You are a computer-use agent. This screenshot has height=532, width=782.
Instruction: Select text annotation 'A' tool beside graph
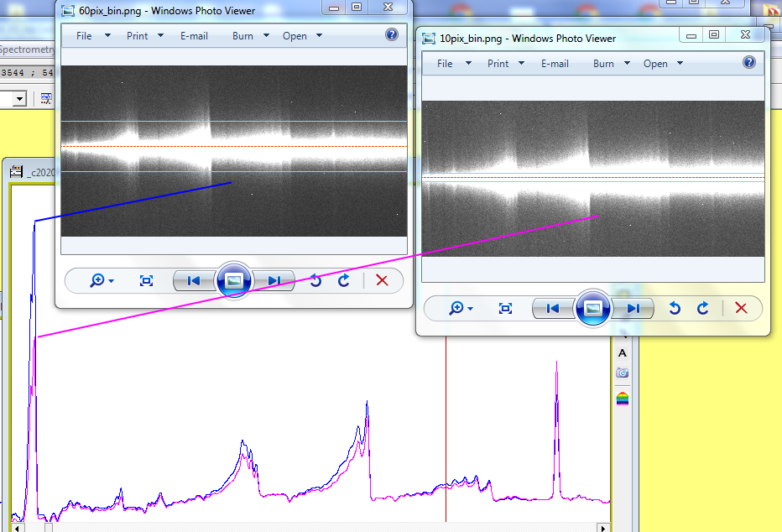[622, 353]
